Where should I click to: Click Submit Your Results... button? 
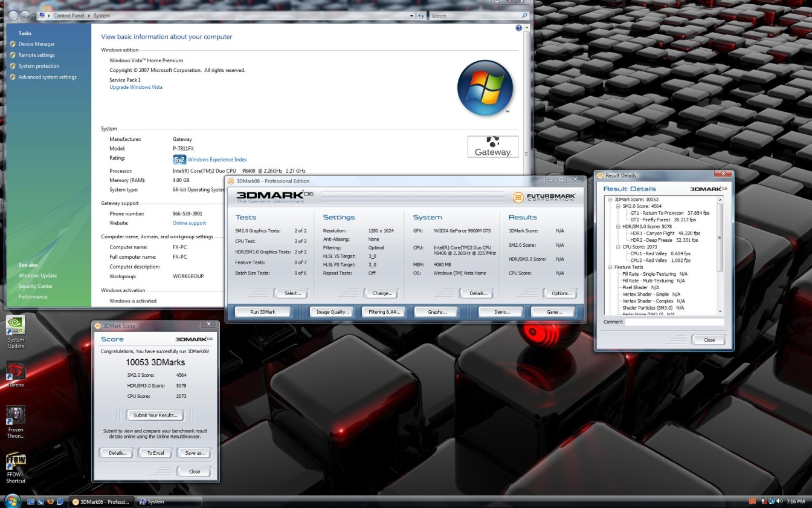(x=155, y=415)
